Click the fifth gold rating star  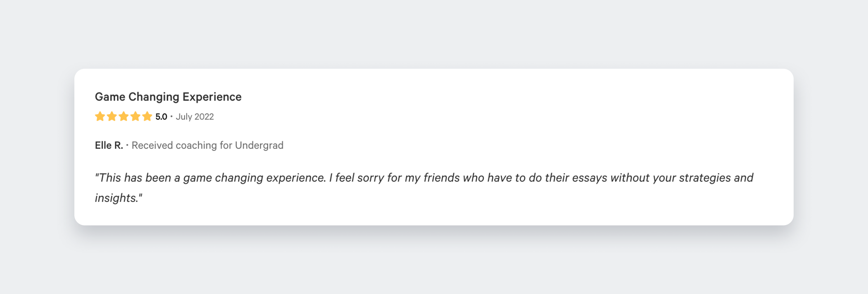pyautogui.click(x=147, y=116)
